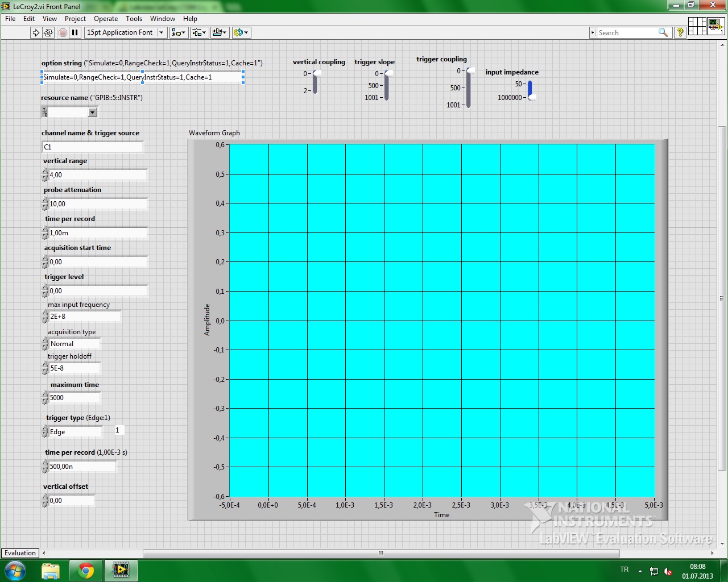Screen dimensions: 728x582
Task: Open the Help menu
Action: coord(190,19)
